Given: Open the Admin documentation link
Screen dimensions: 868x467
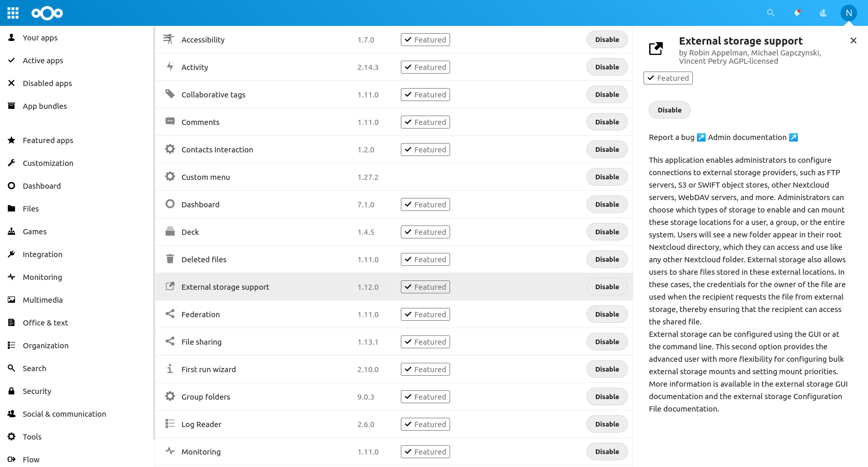Looking at the screenshot, I should (747, 137).
